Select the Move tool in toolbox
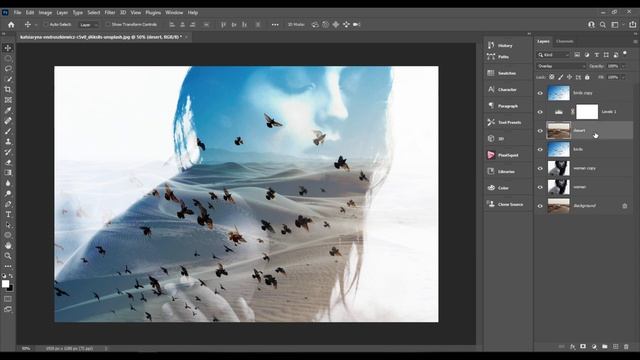Screen dimensions: 640x360 point(8,48)
